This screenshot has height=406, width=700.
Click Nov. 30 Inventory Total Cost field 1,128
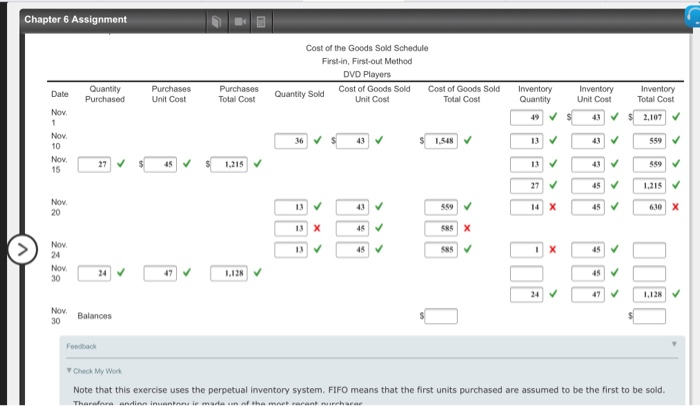point(649,294)
